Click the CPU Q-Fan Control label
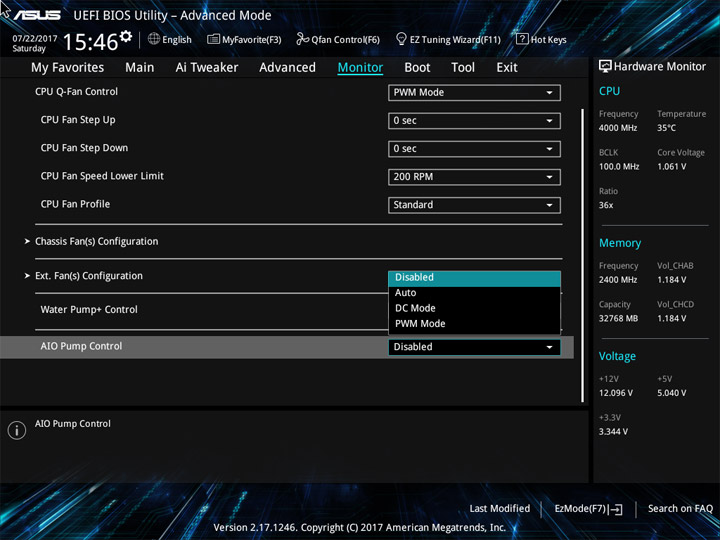The image size is (720, 540). pos(76,92)
